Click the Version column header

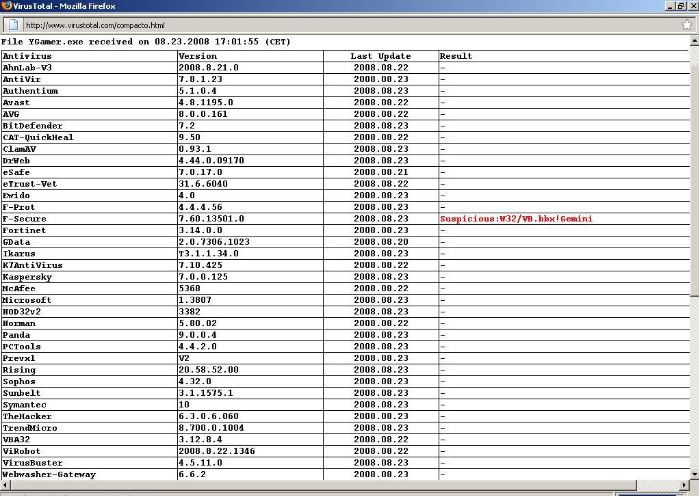point(198,56)
